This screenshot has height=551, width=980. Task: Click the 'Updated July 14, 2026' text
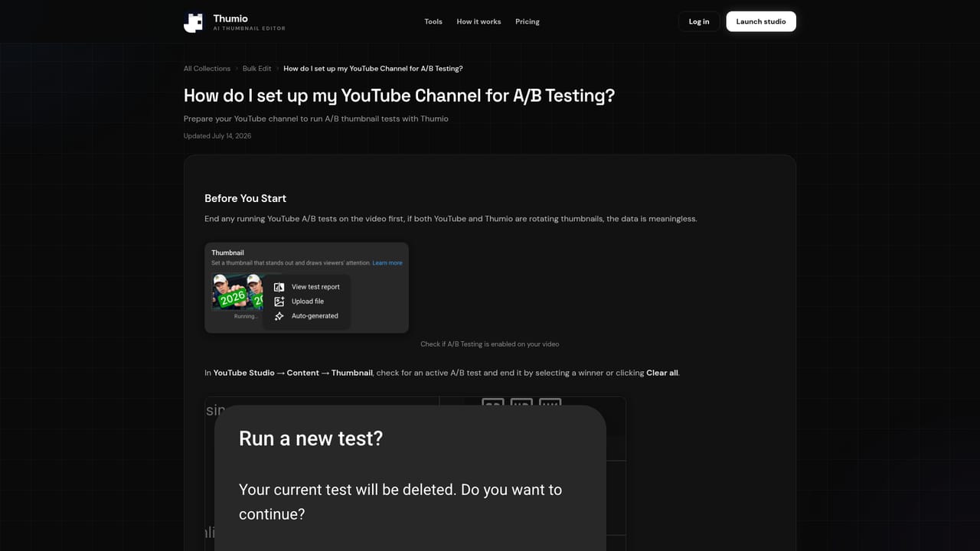(217, 136)
